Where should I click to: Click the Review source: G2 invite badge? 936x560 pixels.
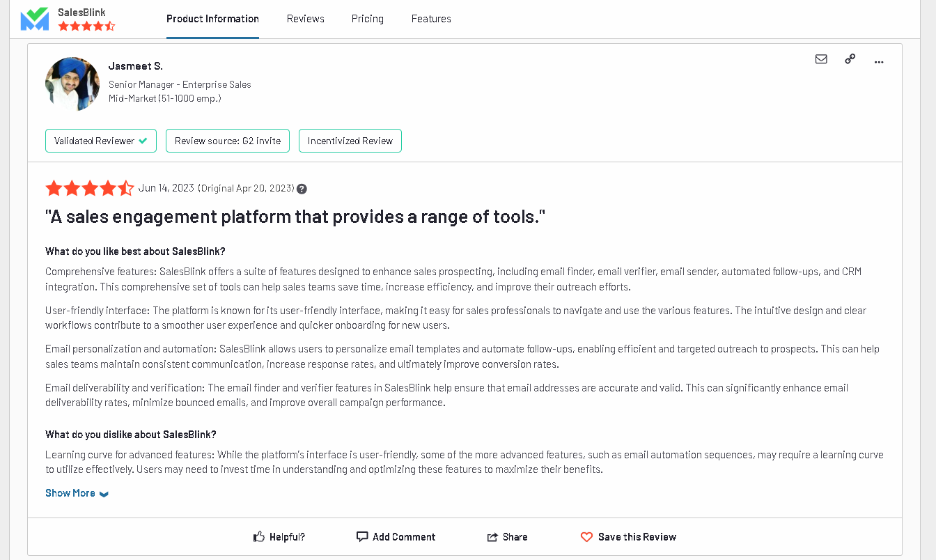[x=228, y=141]
